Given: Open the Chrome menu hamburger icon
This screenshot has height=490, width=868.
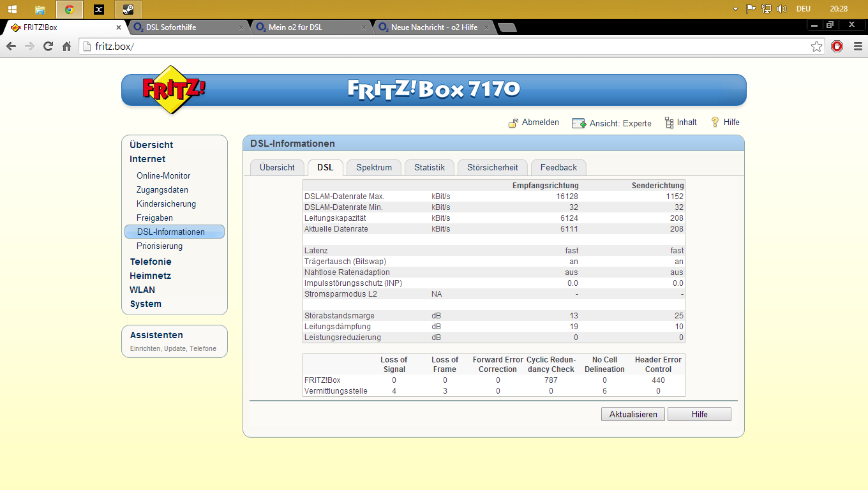Looking at the screenshot, I should (857, 46).
